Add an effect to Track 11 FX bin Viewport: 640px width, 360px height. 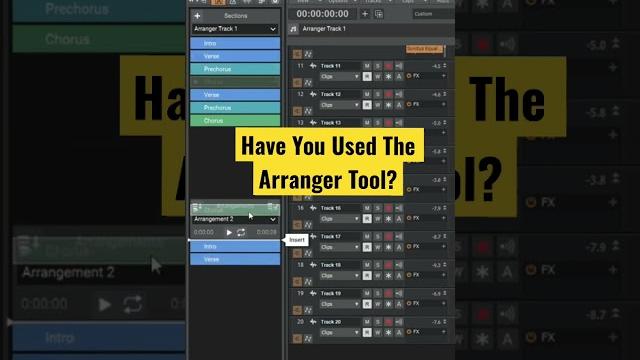443,76
